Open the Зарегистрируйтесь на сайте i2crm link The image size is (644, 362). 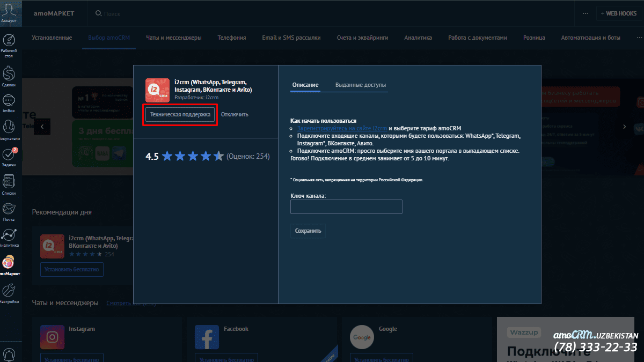tap(342, 129)
